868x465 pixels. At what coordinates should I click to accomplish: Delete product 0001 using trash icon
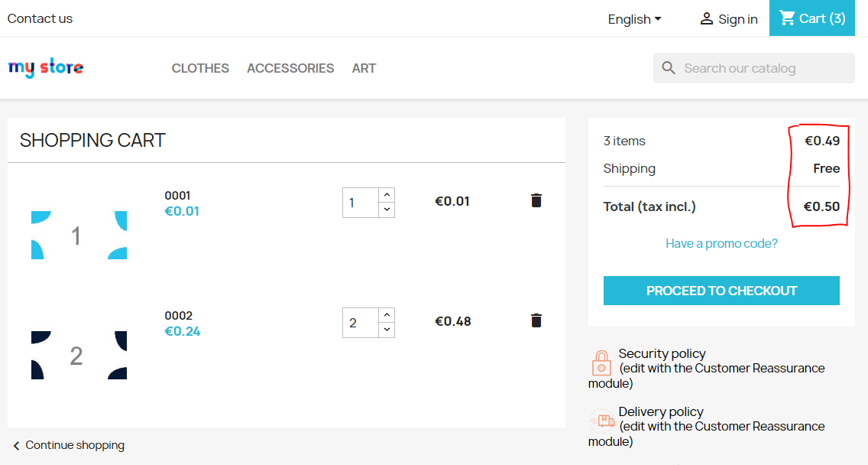coord(536,200)
